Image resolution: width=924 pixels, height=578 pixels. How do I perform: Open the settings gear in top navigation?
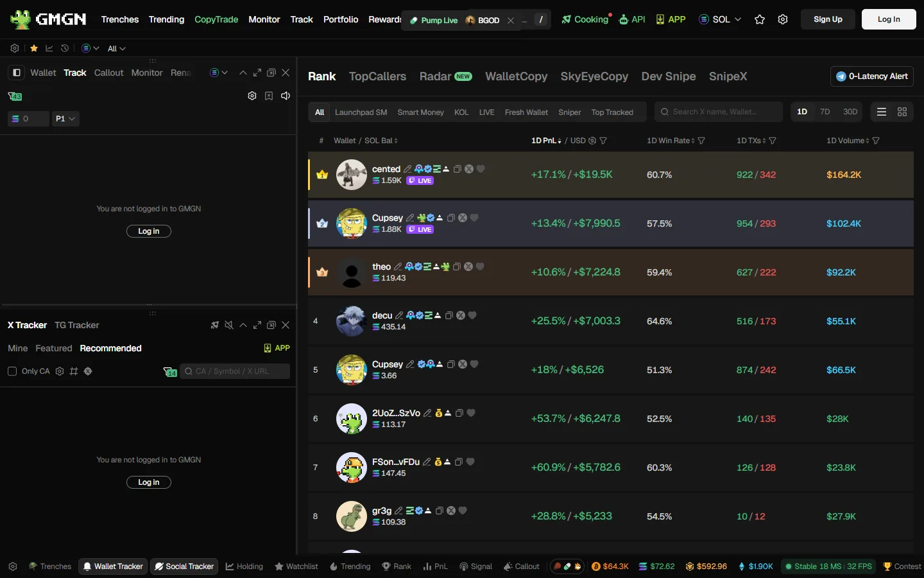click(783, 19)
